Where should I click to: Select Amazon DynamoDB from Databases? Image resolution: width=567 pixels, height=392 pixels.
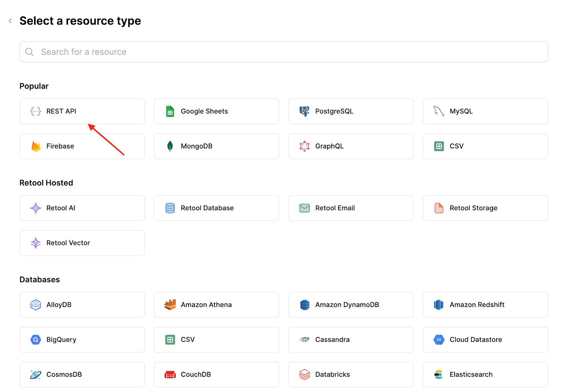[x=350, y=304]
